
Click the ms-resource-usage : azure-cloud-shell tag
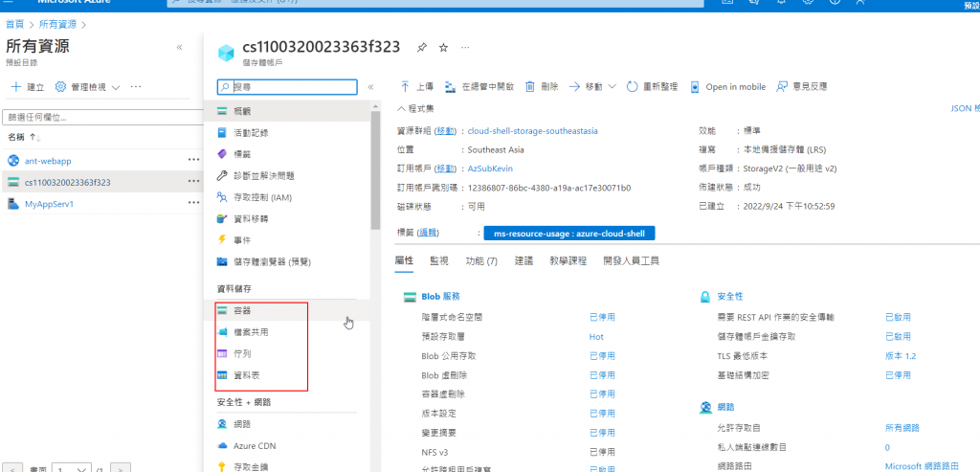point(568,234)
